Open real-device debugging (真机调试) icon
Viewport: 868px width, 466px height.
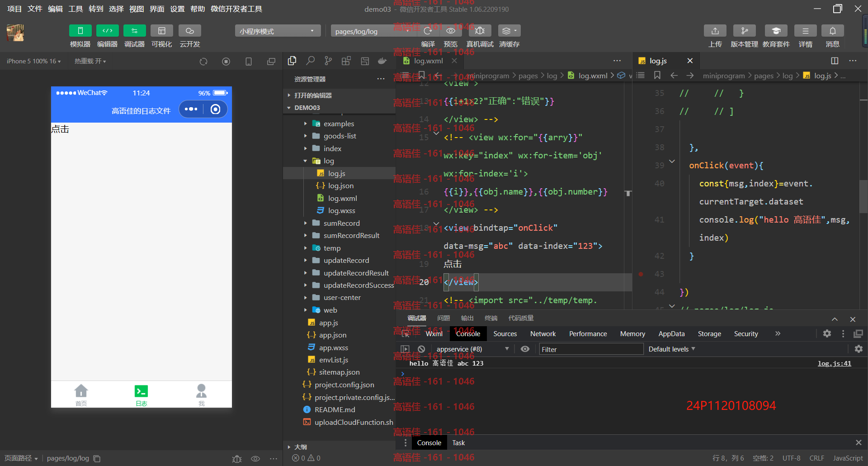coord(480,31)
